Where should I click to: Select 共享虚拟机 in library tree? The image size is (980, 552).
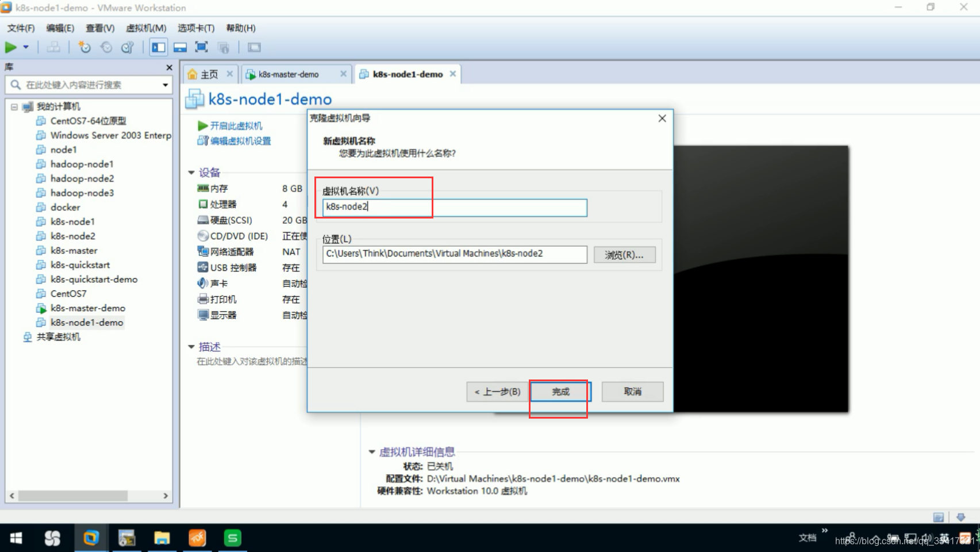coord(58,336)
